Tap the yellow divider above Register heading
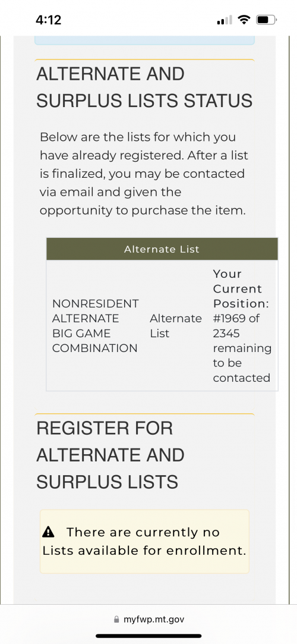297x644 pixels. 144,414
